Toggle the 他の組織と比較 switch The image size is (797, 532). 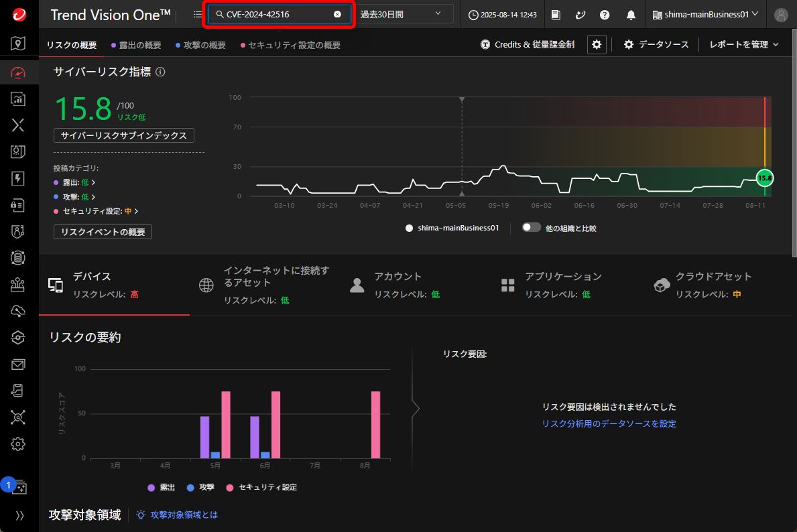(x=531, y=228)
